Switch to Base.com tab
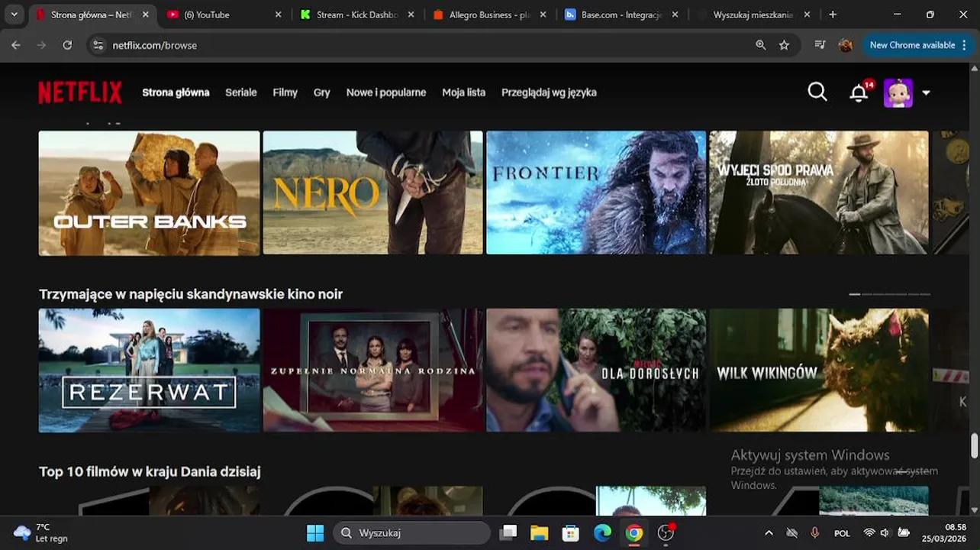The height and width of the screenshot is (550, 980). click(620, 15)
